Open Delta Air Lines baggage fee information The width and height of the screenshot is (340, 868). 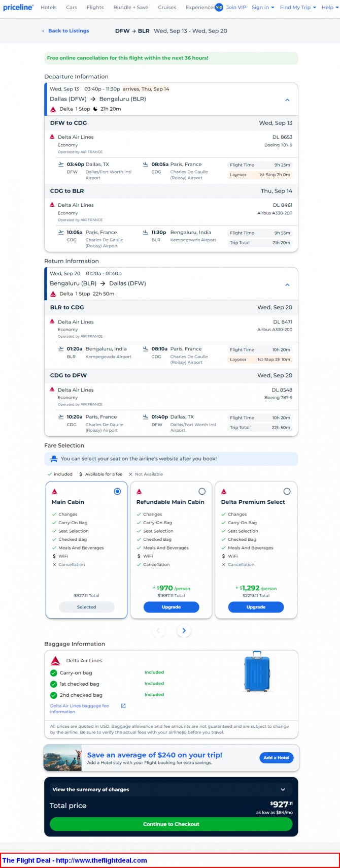[79, 709]
